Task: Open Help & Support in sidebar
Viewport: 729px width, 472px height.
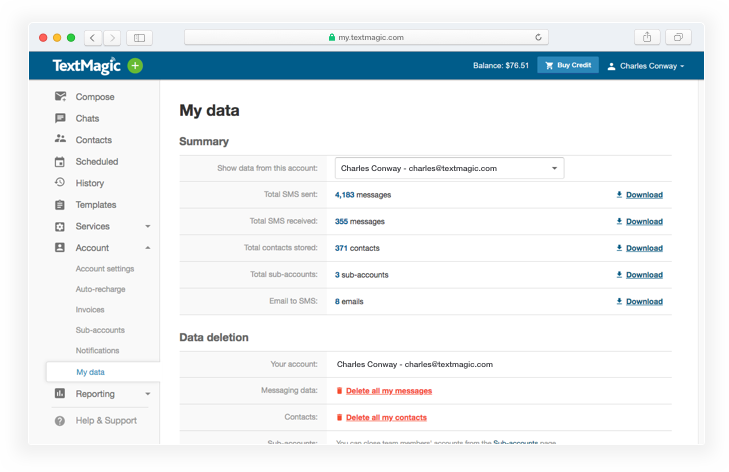Action: 106,420
